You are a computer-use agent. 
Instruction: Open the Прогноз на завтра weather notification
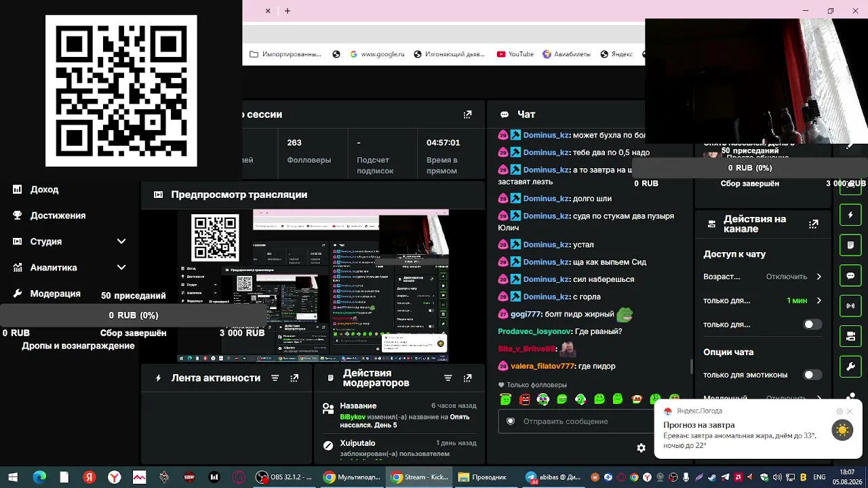pos(759,430)
